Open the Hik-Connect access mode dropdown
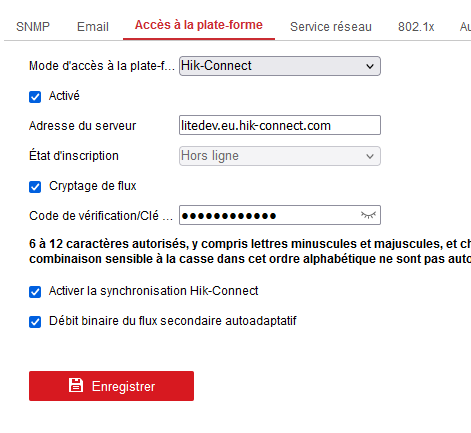This screenshot has height=433, width=471. pyautogui.click(x=280, y=66)
